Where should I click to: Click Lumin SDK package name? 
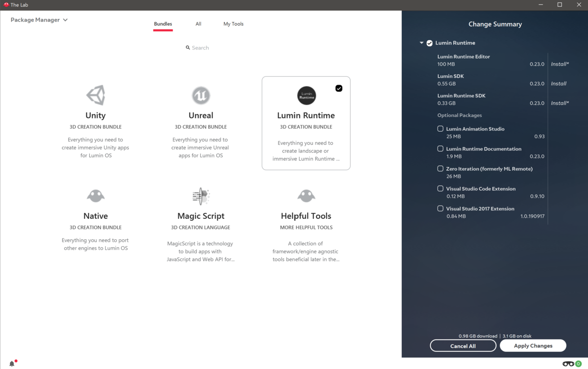[x=450, y=76]
